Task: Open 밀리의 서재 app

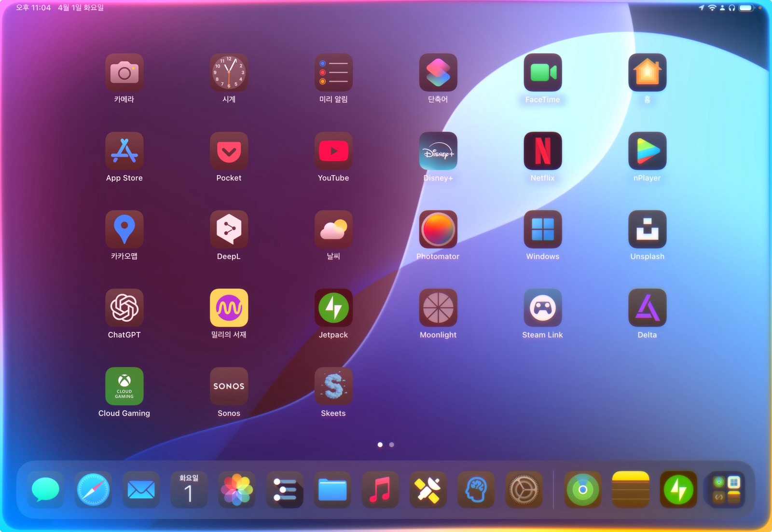Action: pyautogui.click(x=229, y=308)
